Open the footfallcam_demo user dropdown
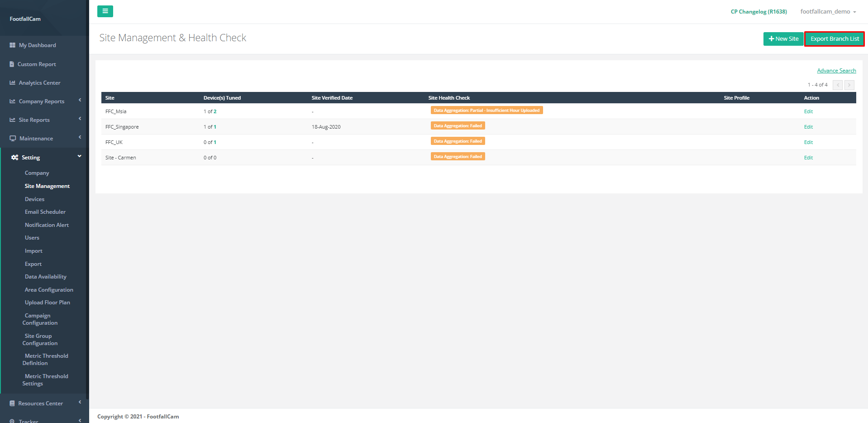868x423 pixels. (828, 12)
